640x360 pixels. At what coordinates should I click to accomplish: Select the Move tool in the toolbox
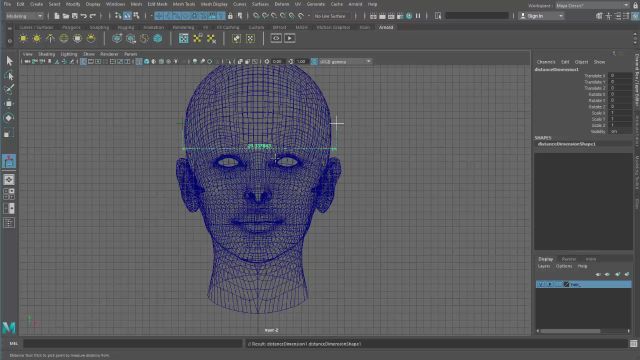coord(9,104)
